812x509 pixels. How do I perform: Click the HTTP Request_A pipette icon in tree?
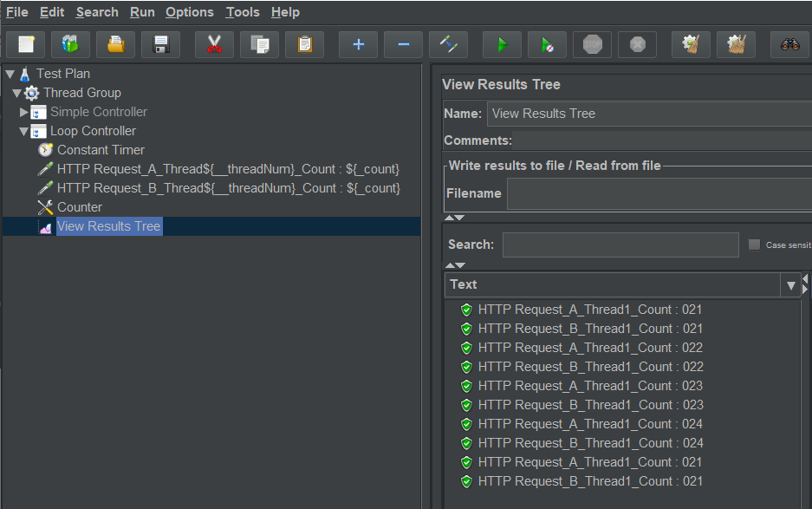(46, 169)
